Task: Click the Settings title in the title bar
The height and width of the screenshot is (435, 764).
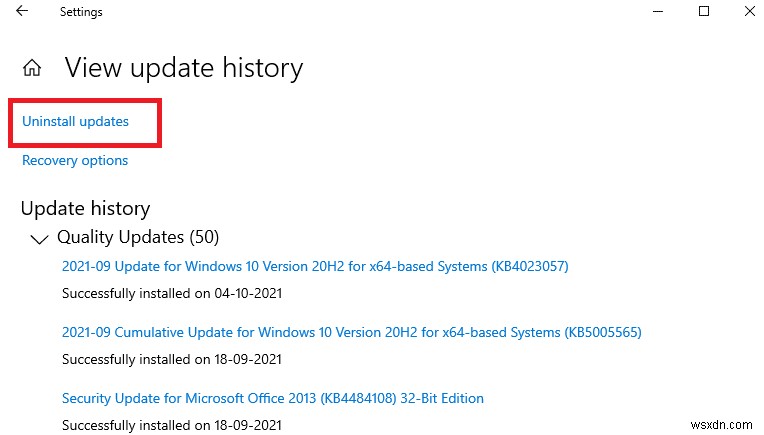Action: coord(81,12)
